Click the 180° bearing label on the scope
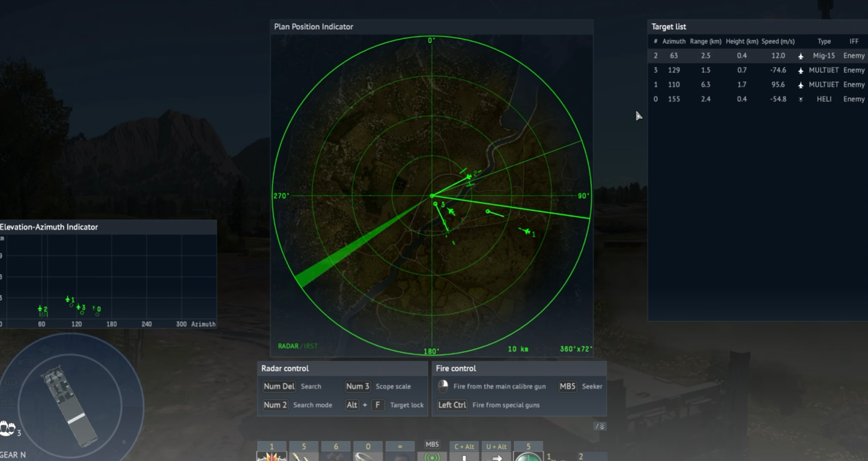Viewport: 868px width, 461px height. click(431, 351)
